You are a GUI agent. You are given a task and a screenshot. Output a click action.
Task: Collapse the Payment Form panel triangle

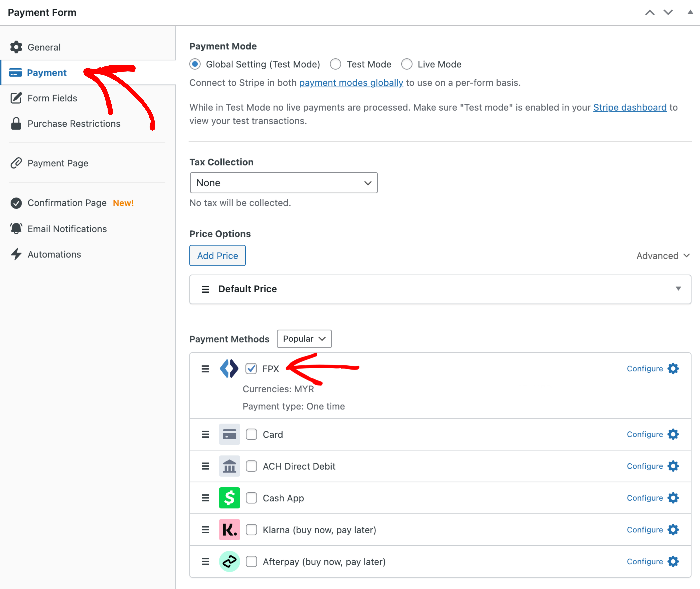coord(690,12)
